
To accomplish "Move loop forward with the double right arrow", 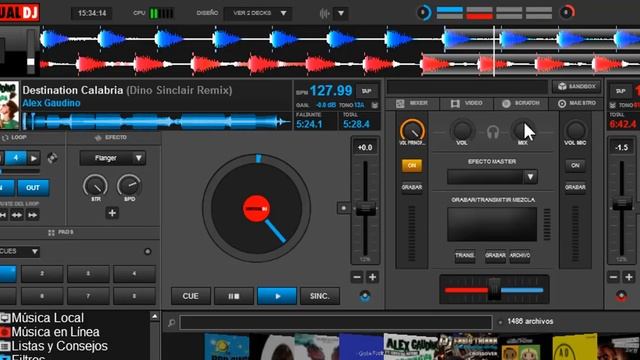I will pyautogui.click(x=33, y=215).
